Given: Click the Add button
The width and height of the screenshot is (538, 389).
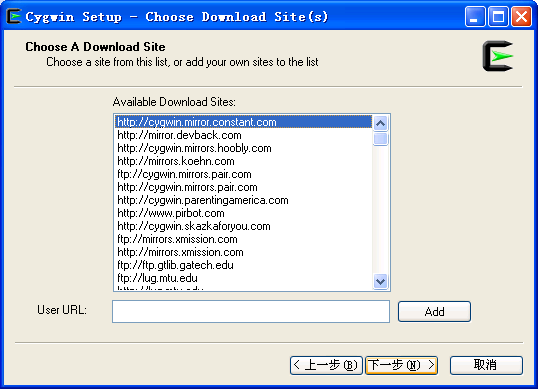Looking at the screenshot, I should [434, 311].
